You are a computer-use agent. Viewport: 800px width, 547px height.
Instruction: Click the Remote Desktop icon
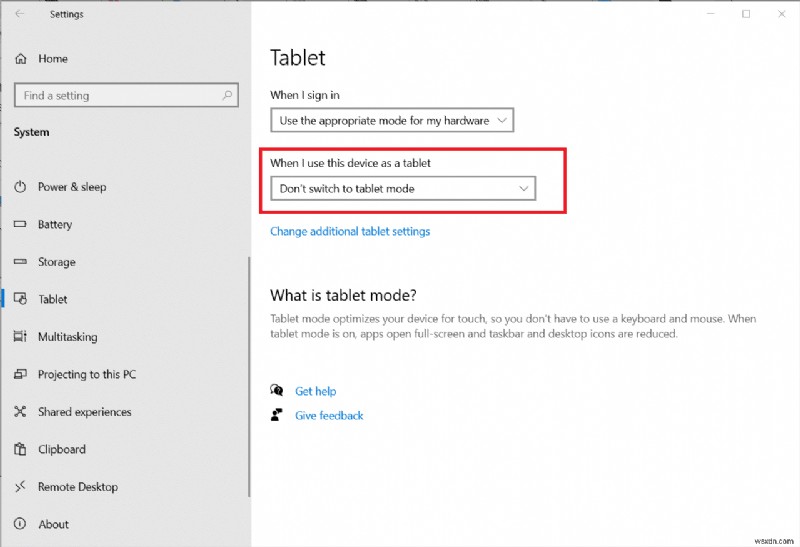[20, 487]
